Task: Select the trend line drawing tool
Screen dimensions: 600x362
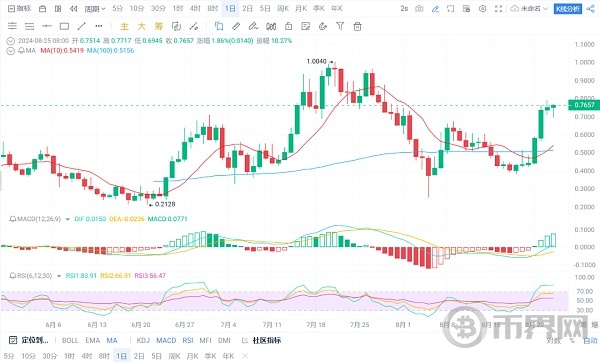Action: point(82,26)
